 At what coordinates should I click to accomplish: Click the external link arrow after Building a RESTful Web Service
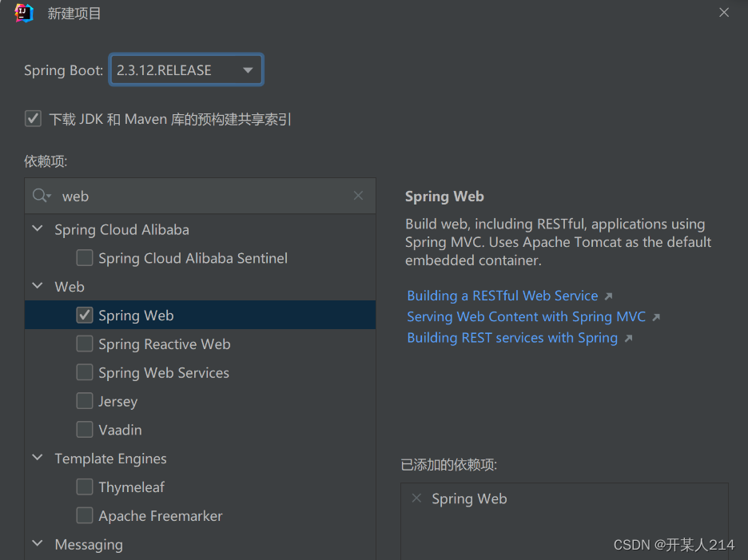[x=610, y=295]
